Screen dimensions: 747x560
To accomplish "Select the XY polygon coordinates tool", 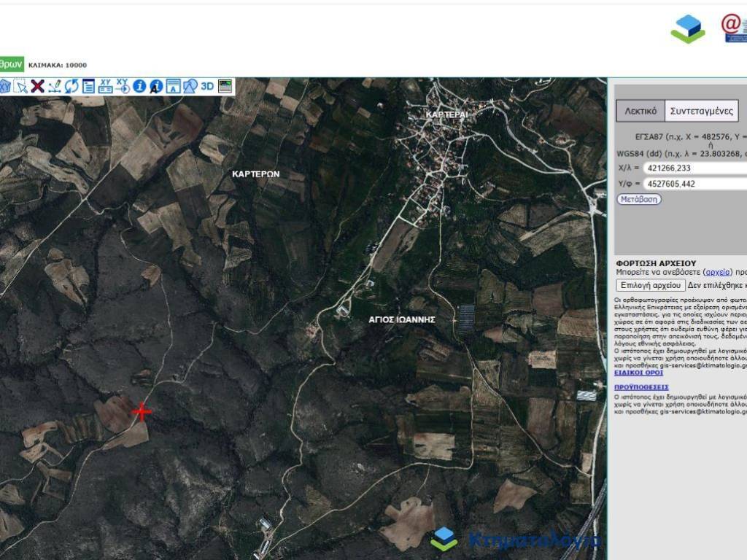I will click(4, 86).
